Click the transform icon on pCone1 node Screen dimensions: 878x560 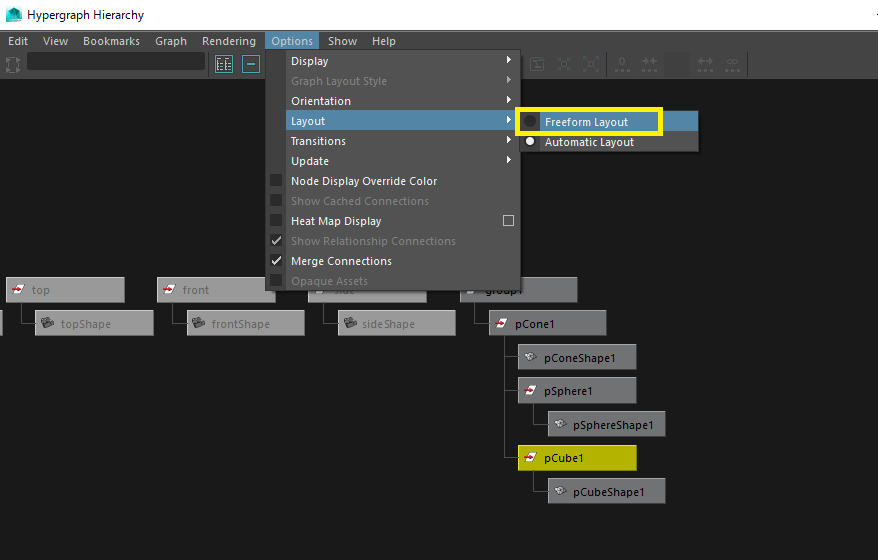[502, 323]
